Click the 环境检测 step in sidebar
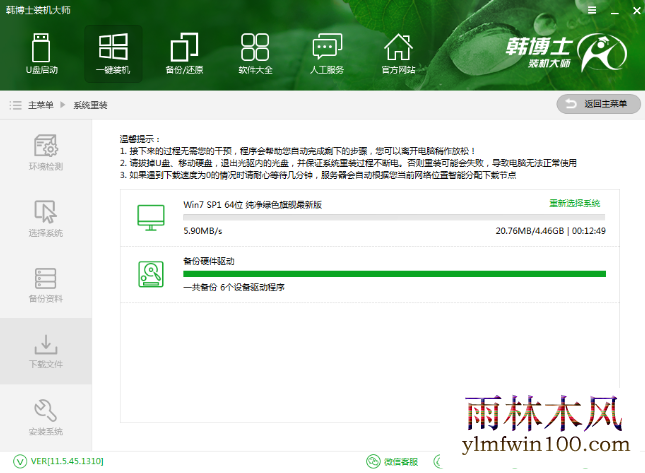This screenshot has width=645, height=473. [46, 152]
